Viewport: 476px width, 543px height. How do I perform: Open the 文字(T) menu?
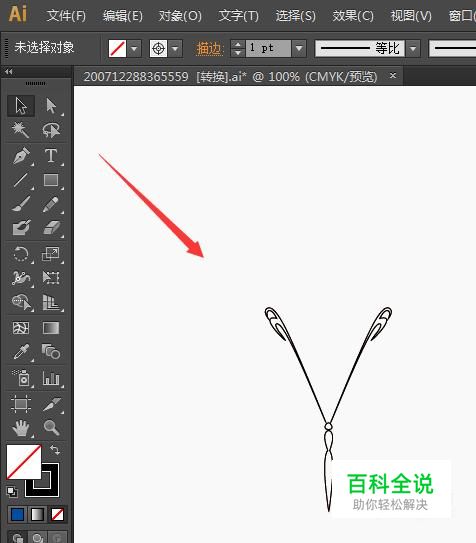239,16
